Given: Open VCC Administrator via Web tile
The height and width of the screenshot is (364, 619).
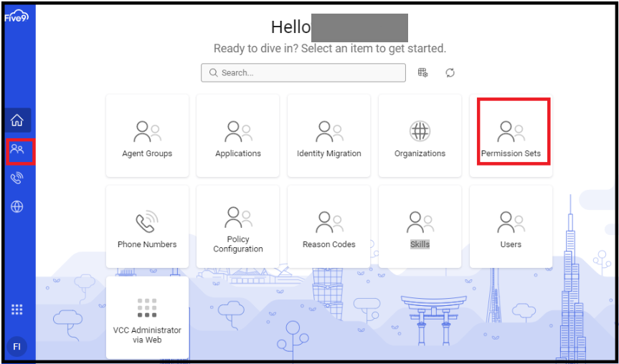Looking at the screenshot, I should [147, 317].
